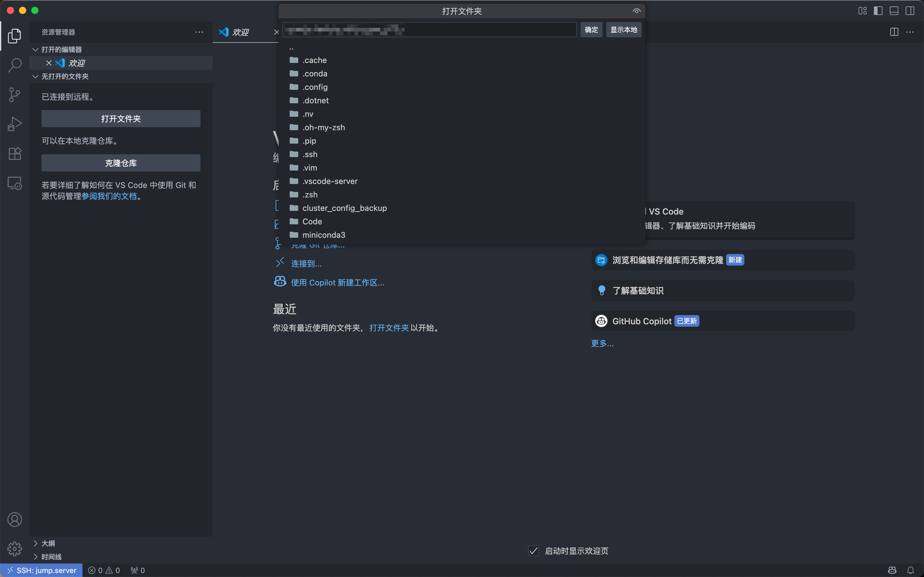Image resolution: width=924 pixels, height=577 pixels.
Task: Open the Manage gear settings icon
Action: [x=14, y=549]
